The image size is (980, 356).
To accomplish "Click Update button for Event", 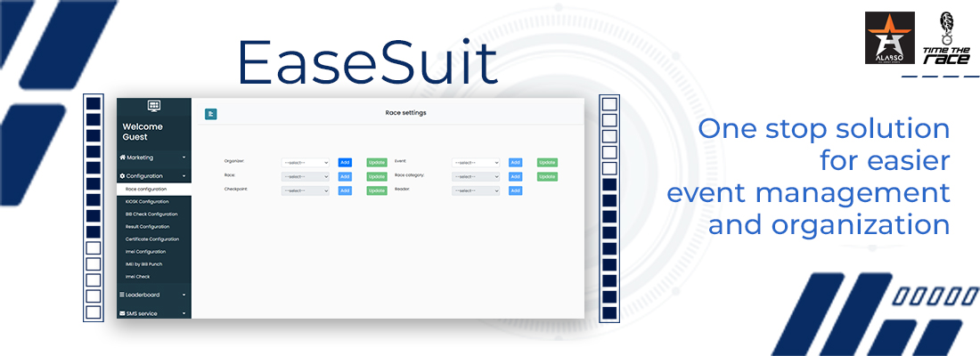I will point(548,162).
